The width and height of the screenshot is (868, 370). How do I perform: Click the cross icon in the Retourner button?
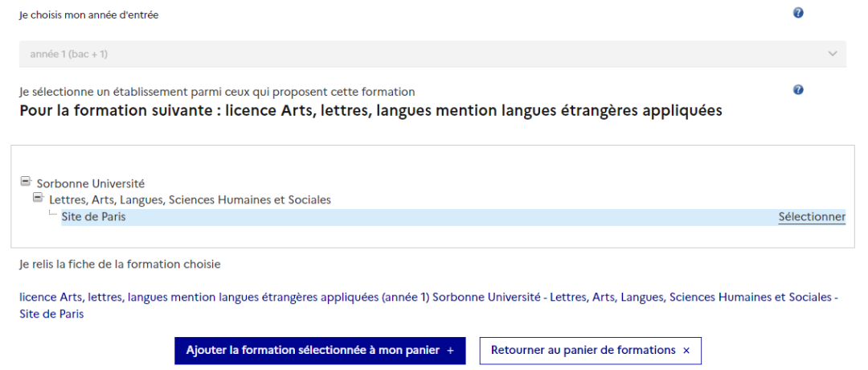coord(686,351)
